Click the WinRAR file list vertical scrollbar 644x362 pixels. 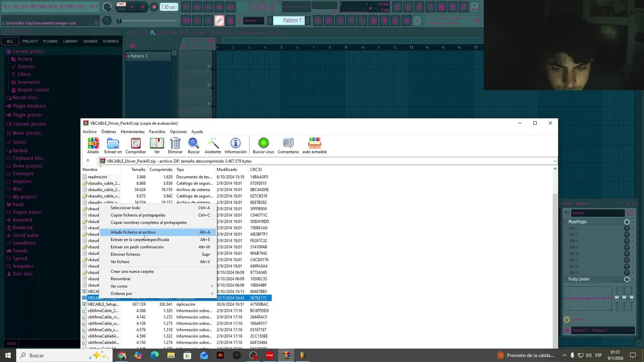[555, 257]
